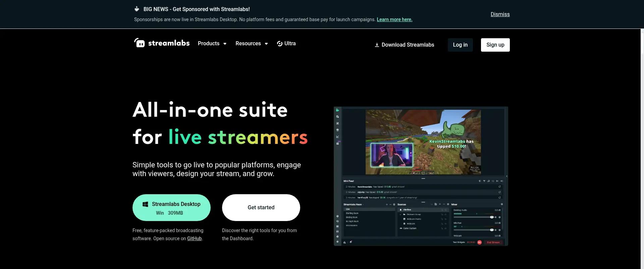Click the webcam overlay in stream preview

(392, 155)
